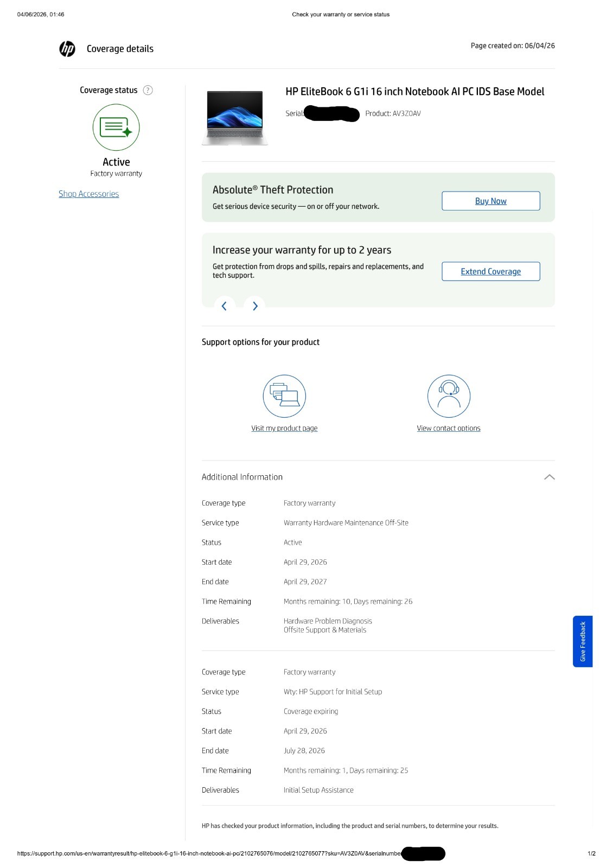
Task: Click the Additional Information heading
Action: (x=242, y=477)
